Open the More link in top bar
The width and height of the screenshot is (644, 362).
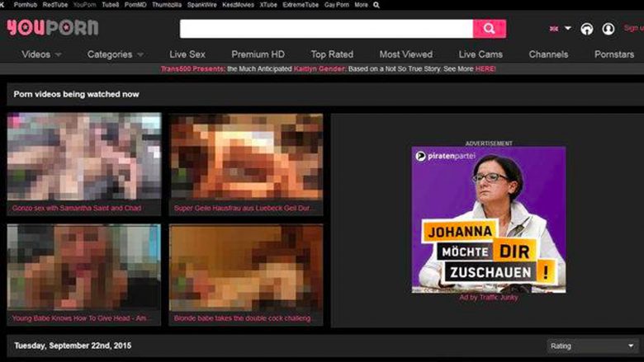coord(361,5)
